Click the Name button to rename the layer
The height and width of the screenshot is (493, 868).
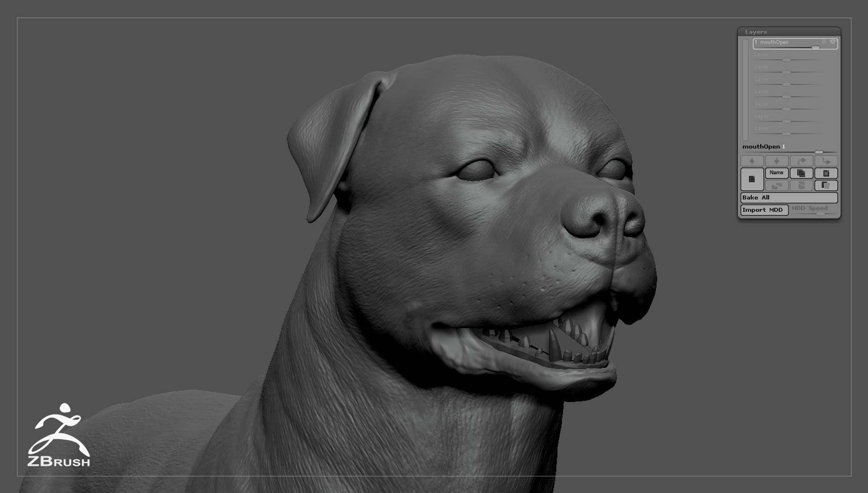(777, 173)
